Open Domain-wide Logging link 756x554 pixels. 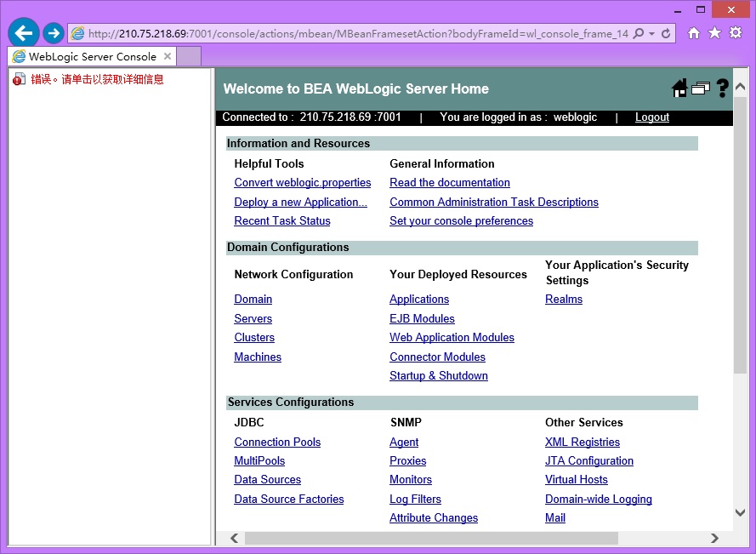pyautogui.click(x=599, y=500)
